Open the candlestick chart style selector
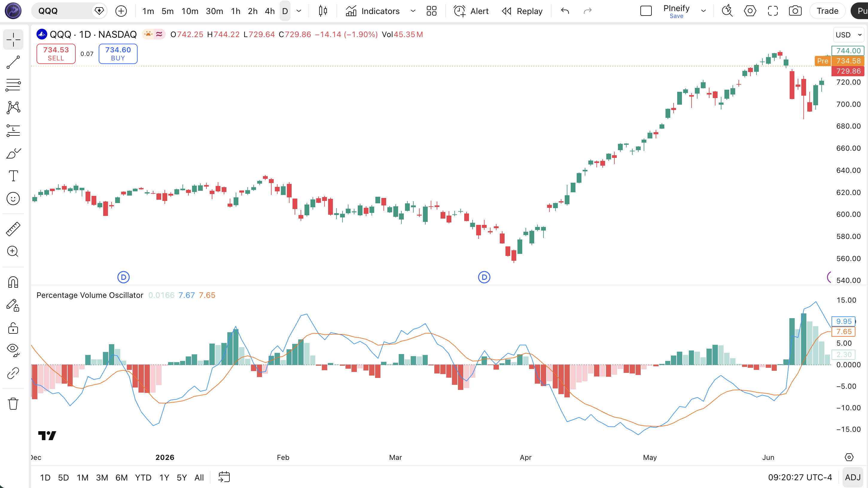 click(323, 11)
